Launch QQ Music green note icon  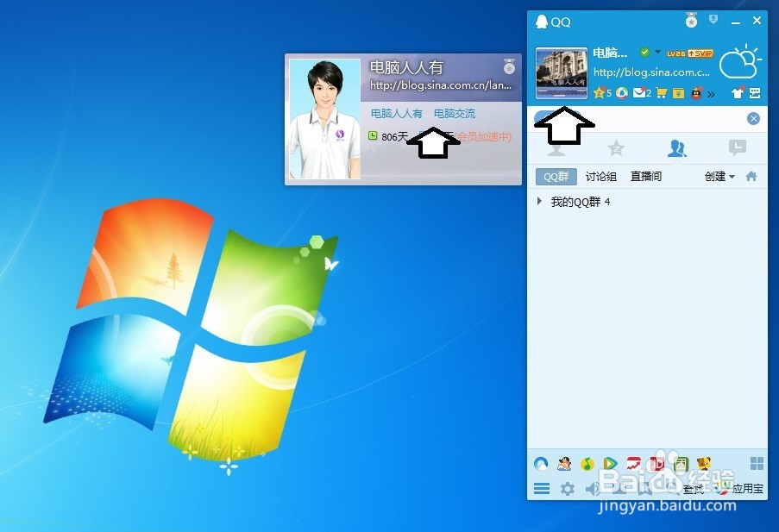click(587, 464)
